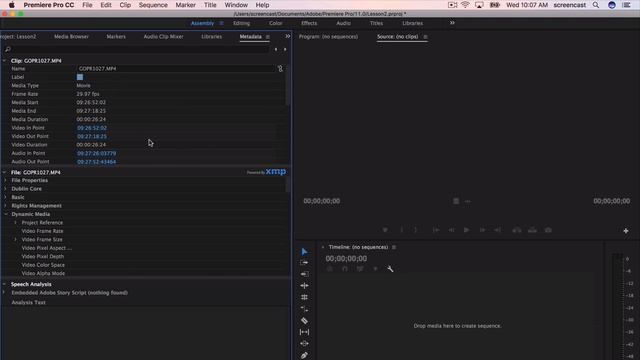Image resolution: width=640 pixels, height=360 pixels.
Task: Open Timeline display settings wrench
Action: point(390,269)
